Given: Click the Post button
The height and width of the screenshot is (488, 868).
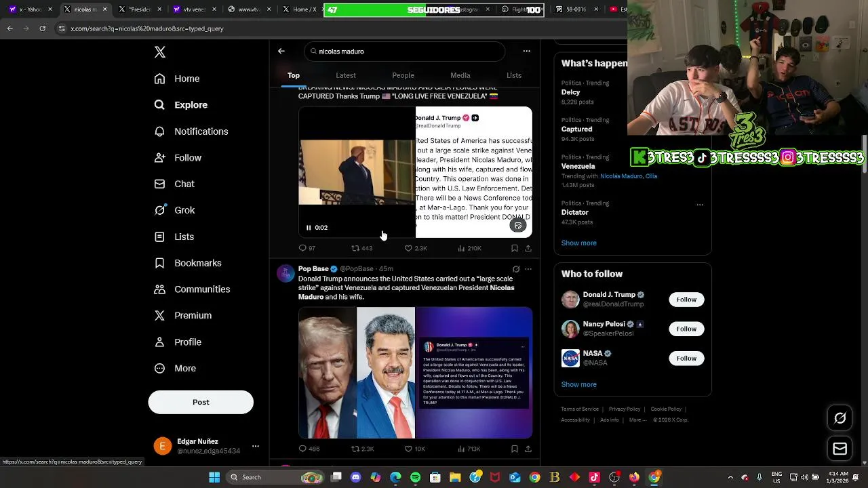Looking at the screenshot, I should (x=201, y=402).
